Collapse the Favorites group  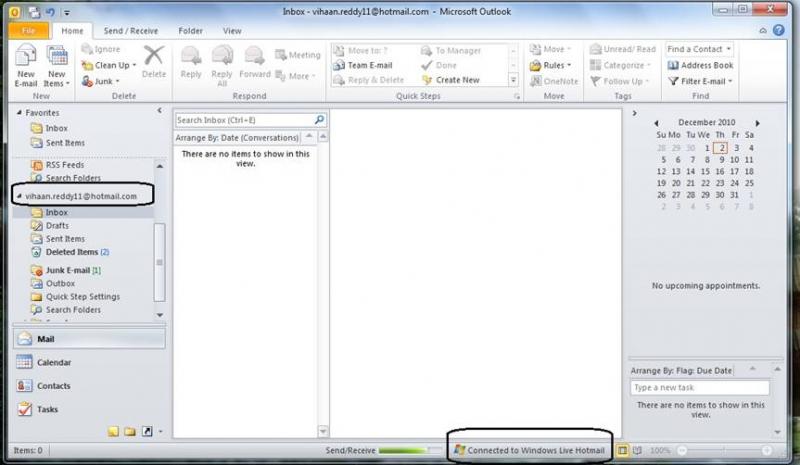point(19,112)
